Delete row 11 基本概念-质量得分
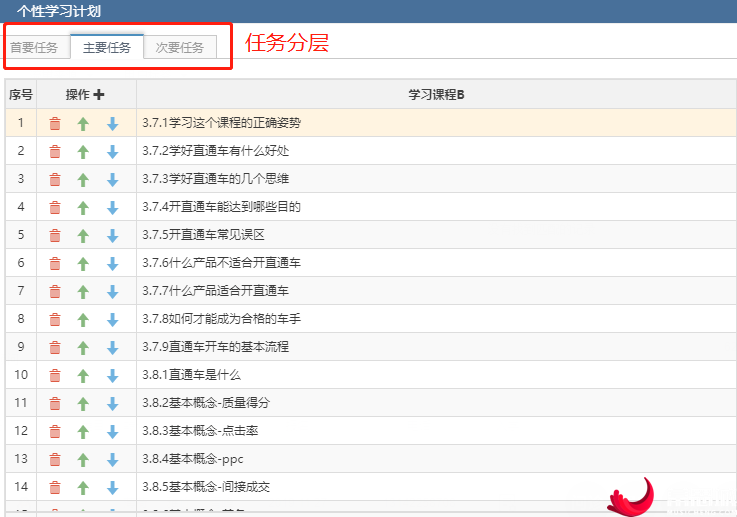Viewport: 737px width, 517px height. coord(55,404)
